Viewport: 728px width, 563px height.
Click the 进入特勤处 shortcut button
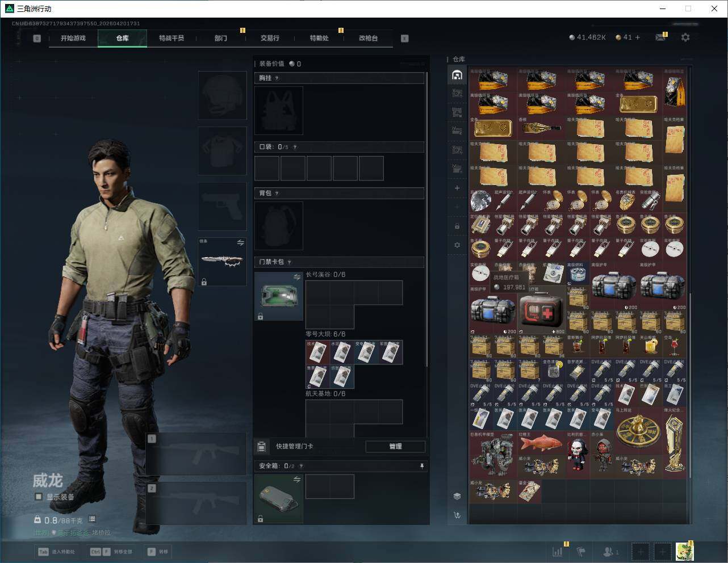(56, 552)
